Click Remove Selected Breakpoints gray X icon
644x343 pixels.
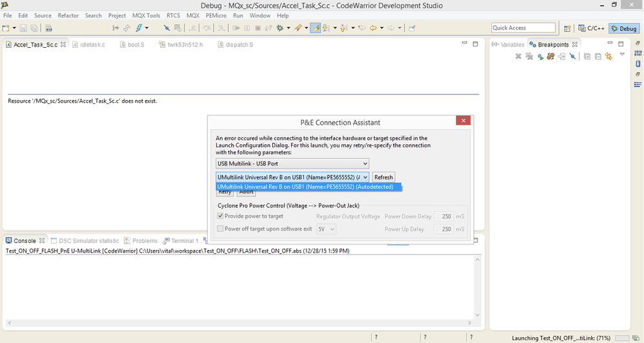click(x=518, y=56)
